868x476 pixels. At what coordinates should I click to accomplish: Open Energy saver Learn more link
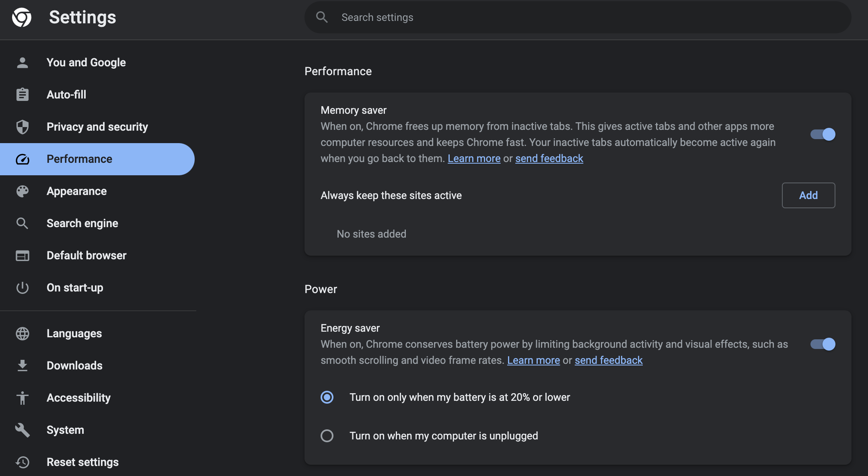[x=533, y=360]
